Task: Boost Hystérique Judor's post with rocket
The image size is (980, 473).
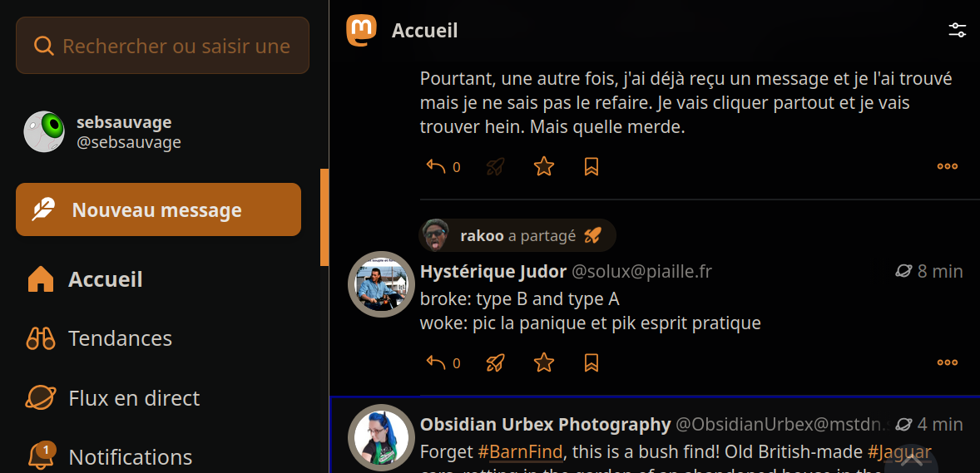Action: (496, 362)
